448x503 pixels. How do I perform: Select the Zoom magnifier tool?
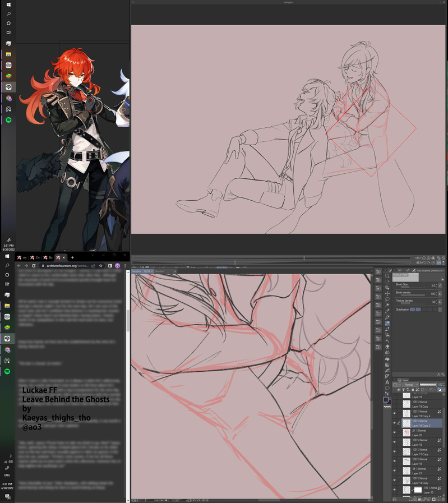387,276
